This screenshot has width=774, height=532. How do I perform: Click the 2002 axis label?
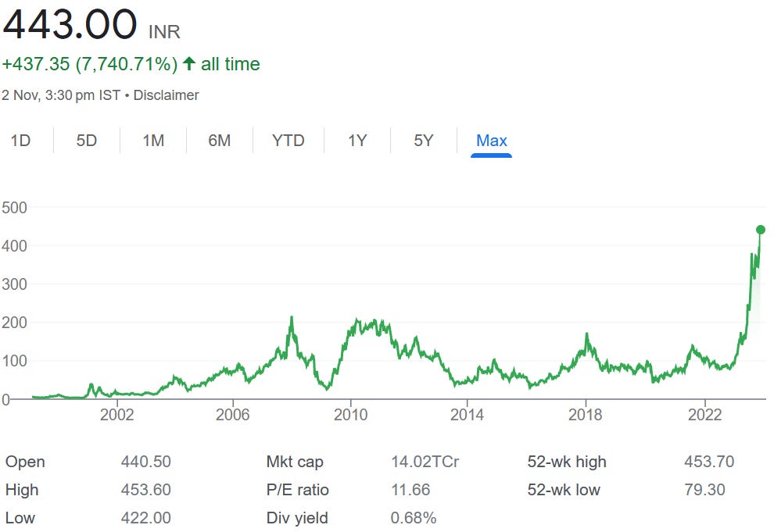[117, 415]
